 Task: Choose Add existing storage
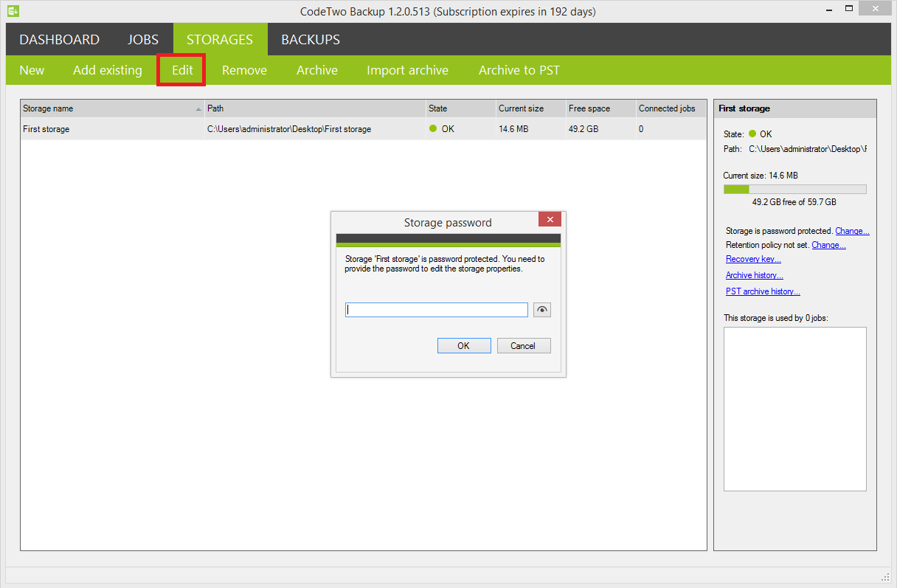(107, 70)
